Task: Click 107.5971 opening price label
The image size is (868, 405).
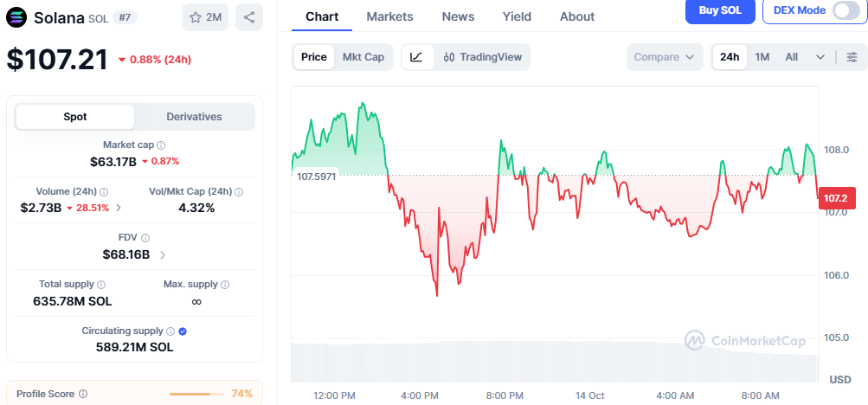Action: [x=316, y=177]
